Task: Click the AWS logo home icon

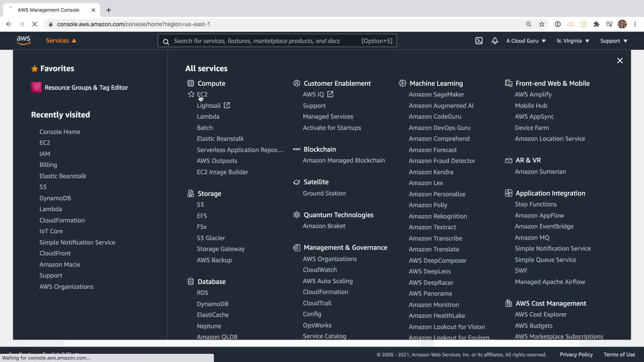Action: coord(23,41)
